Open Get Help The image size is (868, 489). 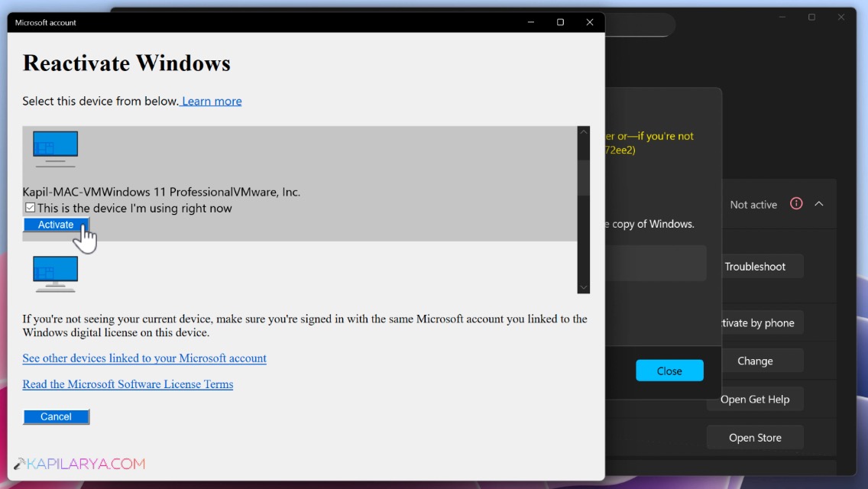(x=756, y=398)
